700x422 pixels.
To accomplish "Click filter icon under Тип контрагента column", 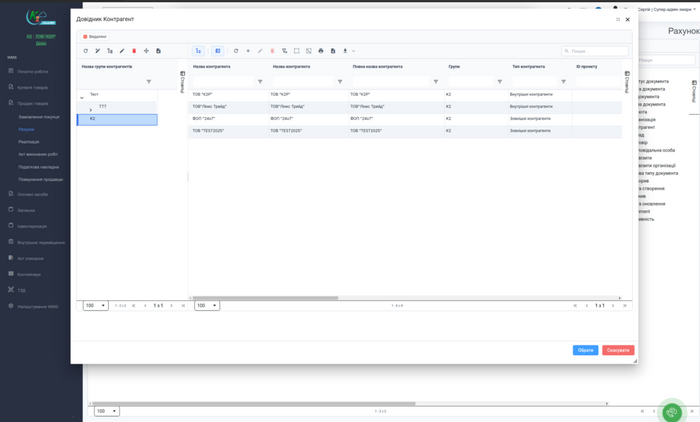I will tap(564, 82).
